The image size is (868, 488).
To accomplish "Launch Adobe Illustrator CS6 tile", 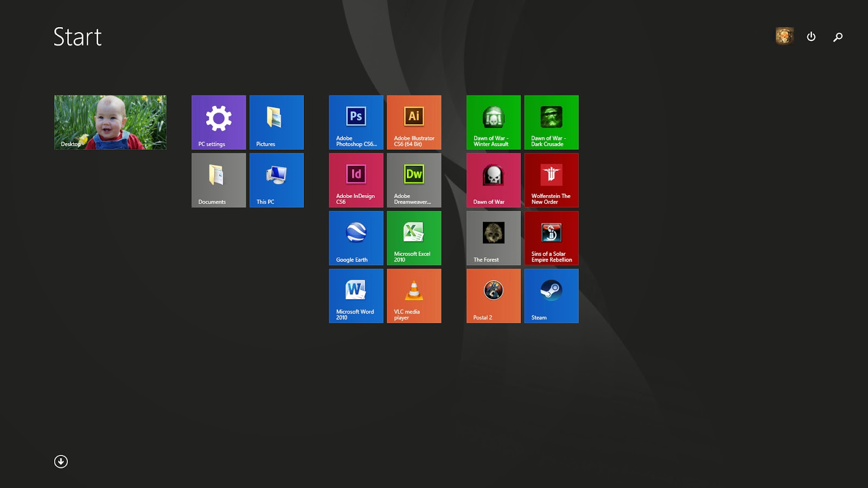I will click(x=414, y=123).
